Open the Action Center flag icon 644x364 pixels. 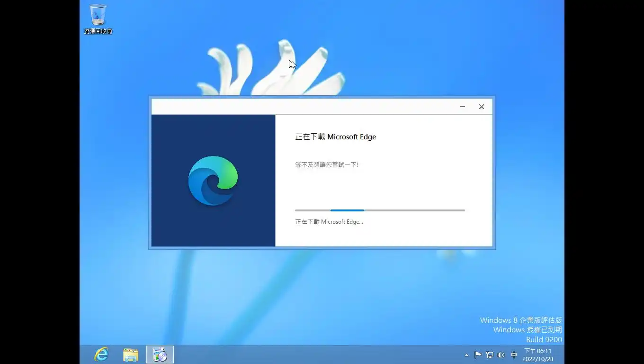pyautogui.click(x=478, y=355)
